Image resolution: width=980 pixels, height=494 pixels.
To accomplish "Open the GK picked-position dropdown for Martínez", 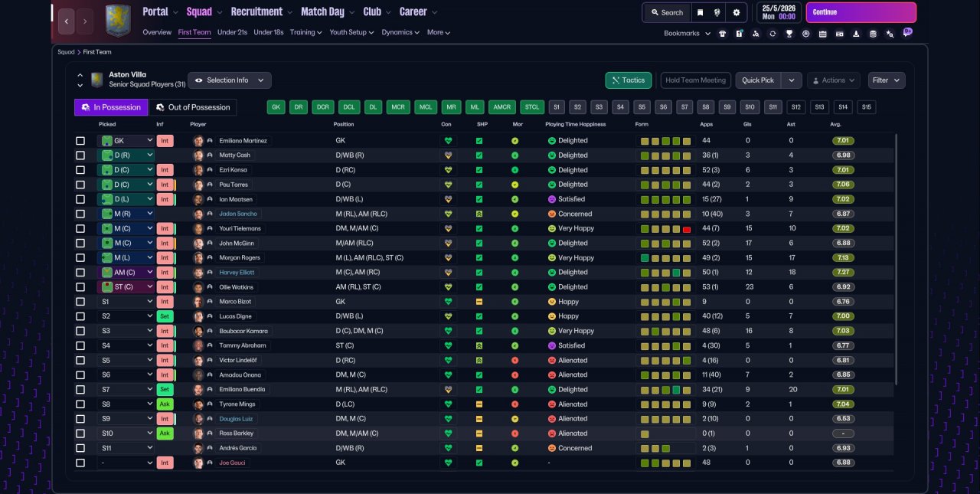I will point(126,141).
